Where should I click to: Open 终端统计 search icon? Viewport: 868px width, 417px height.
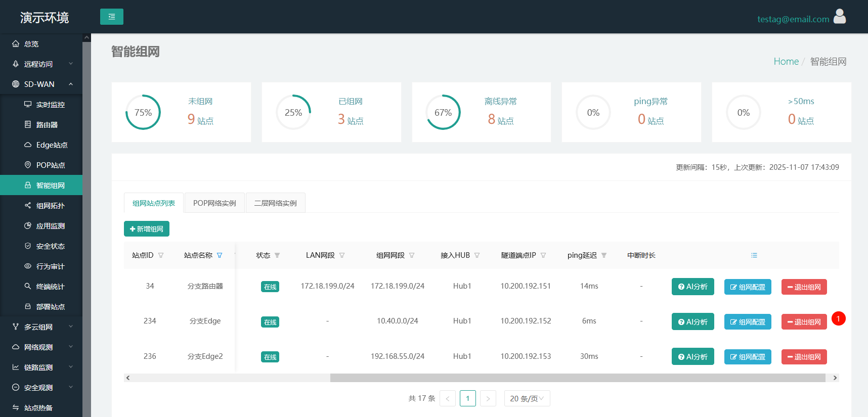[x=28, y=287]
